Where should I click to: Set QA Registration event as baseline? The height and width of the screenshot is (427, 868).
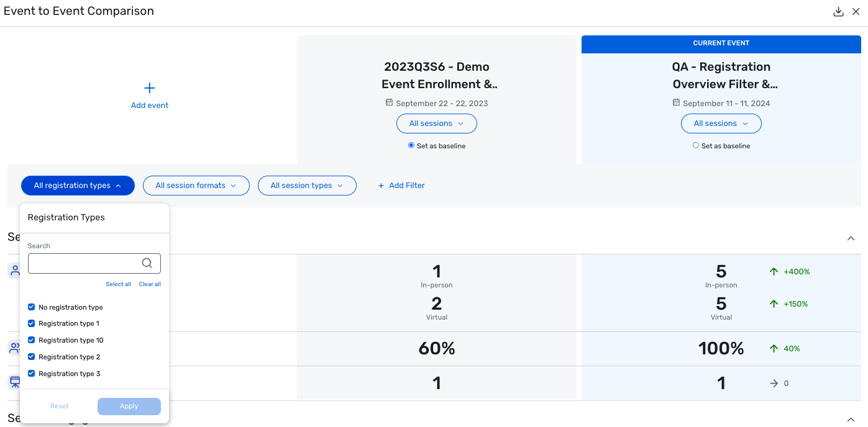(x=696, y=146)
